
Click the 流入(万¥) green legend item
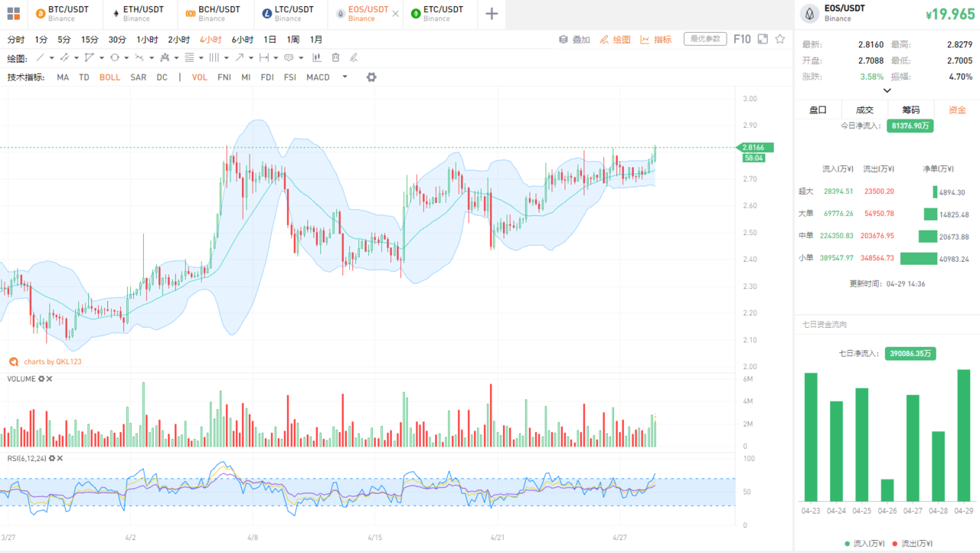click(864, 543)
